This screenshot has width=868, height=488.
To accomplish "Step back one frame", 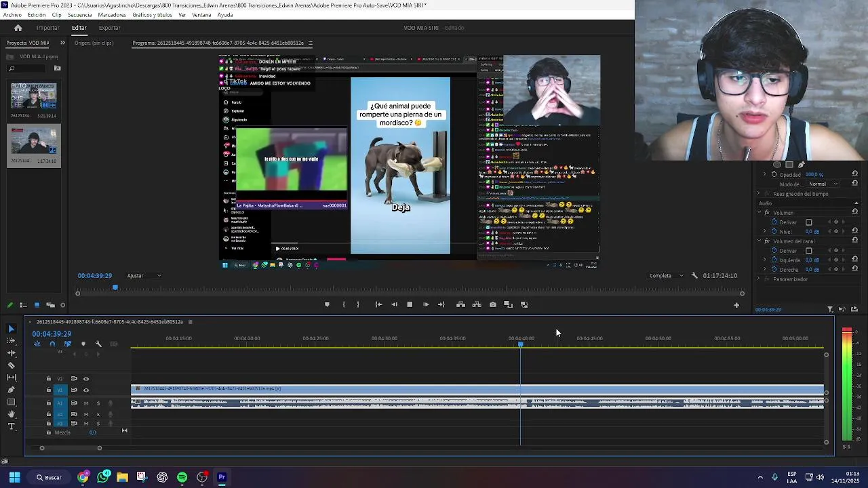I will (x=394, y=304).
